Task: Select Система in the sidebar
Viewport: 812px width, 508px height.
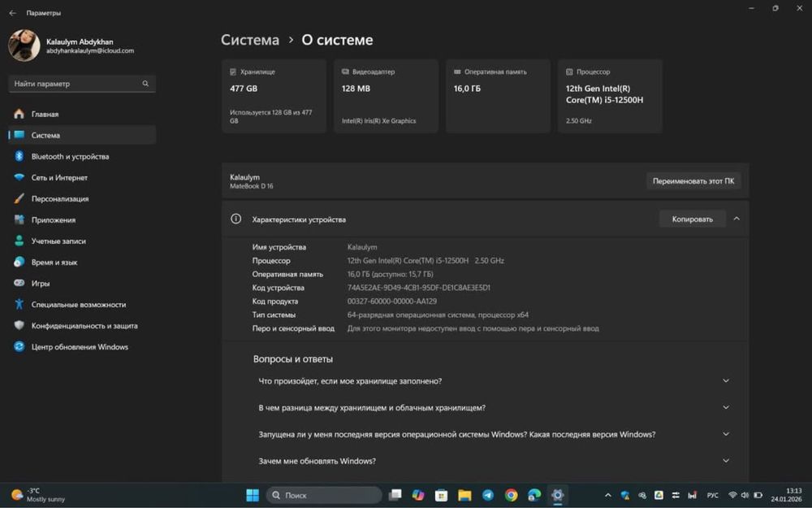Action: point(82,135)
